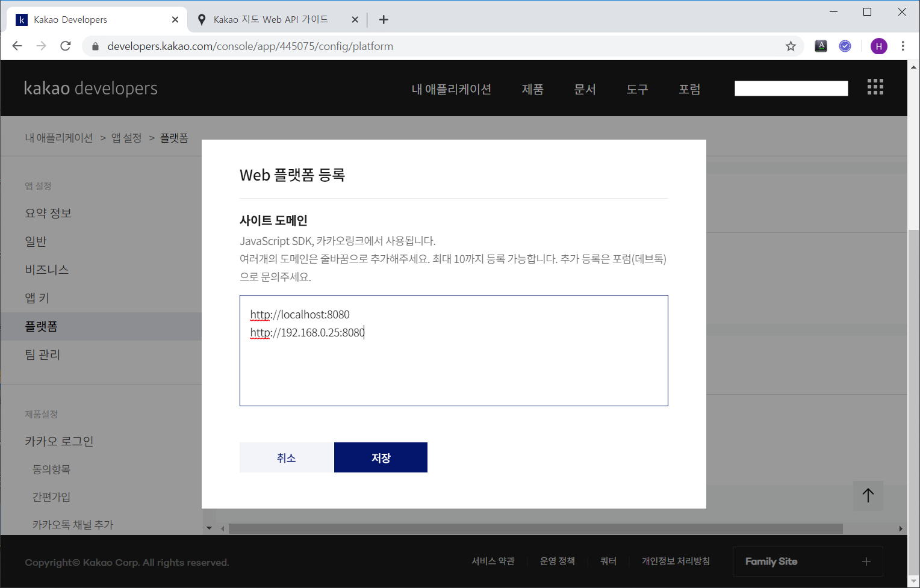Click the scroll-to-top arrow button
The width and height of the screenshot is (920, 588).
(x=868, y=495)
